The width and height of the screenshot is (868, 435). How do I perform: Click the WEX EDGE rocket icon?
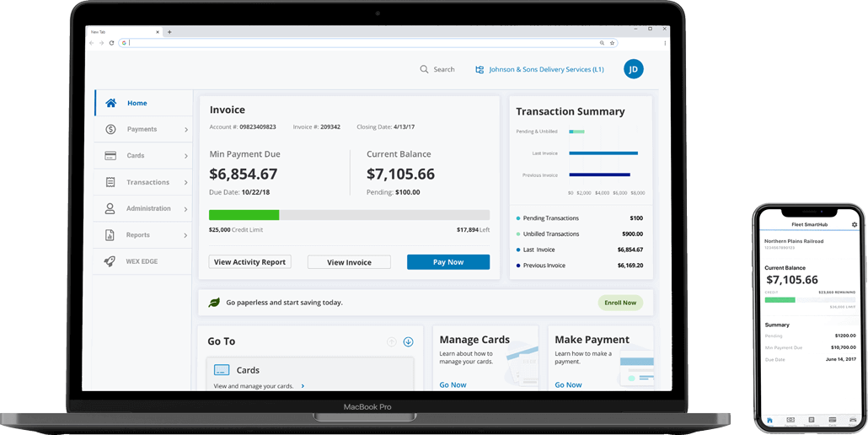[110, 261]
